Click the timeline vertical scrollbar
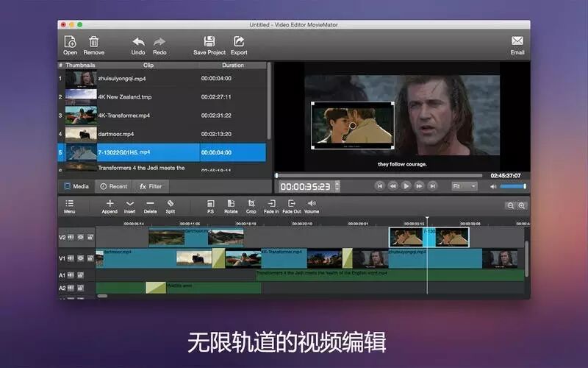Viewport: 588px width, 368px height. coord(526,259)
